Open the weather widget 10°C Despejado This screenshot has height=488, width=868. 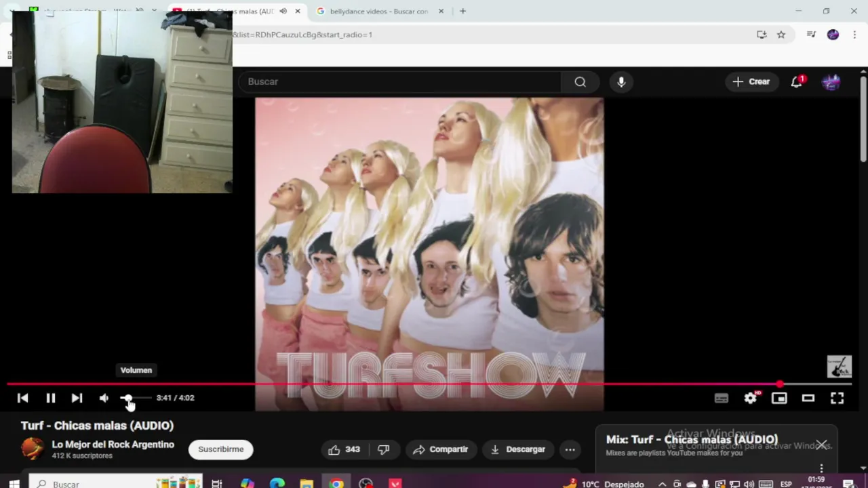tap(603, 484)
